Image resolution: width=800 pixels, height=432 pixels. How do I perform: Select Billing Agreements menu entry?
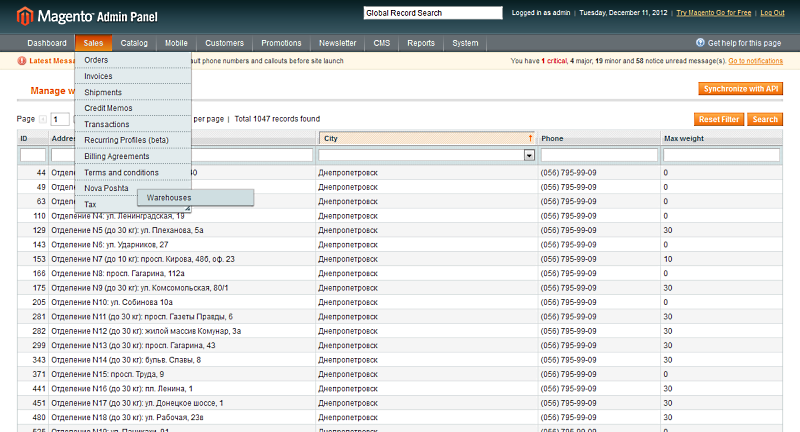pyautogui.click(x=133, y=156)
